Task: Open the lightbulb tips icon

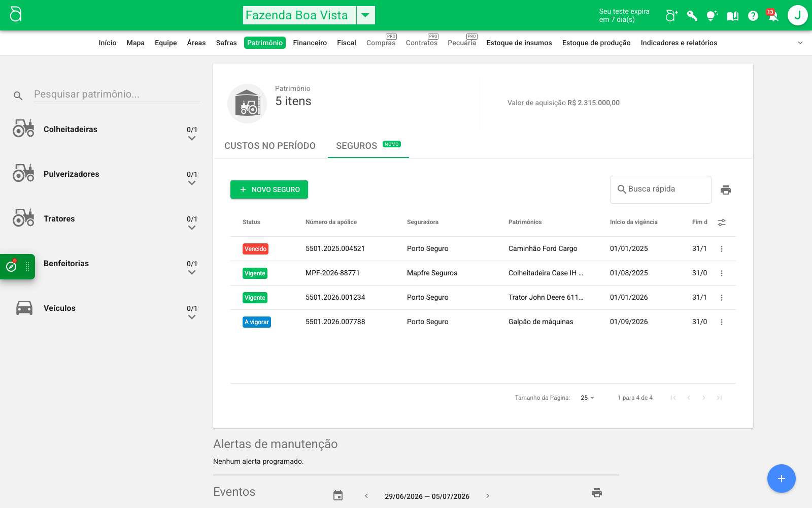Action: tap(712, 16)
